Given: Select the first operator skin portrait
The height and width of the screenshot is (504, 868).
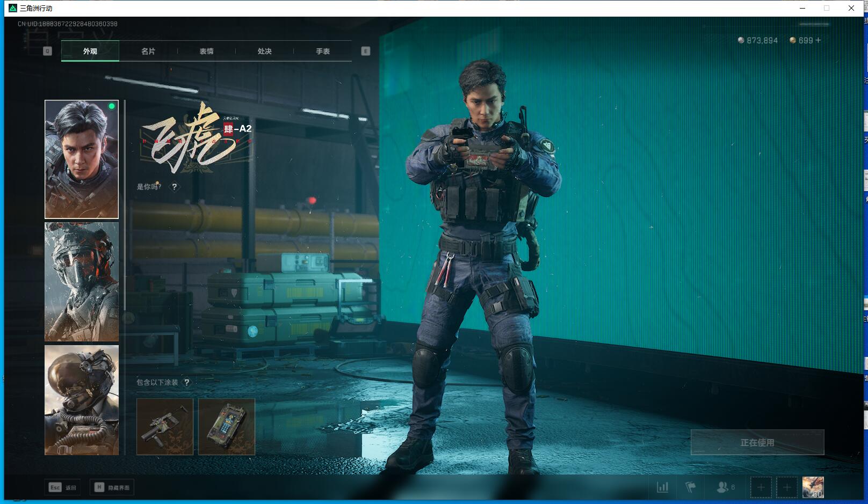Looking at the screenshot, I should click(82, 159).
